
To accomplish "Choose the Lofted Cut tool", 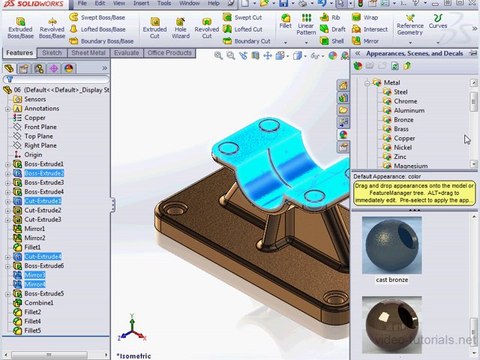I will [243, 29].
